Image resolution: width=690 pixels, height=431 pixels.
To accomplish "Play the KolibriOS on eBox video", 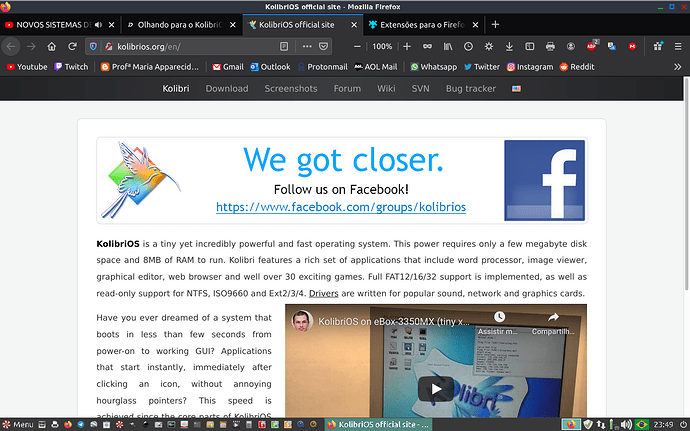I will 435,388.
